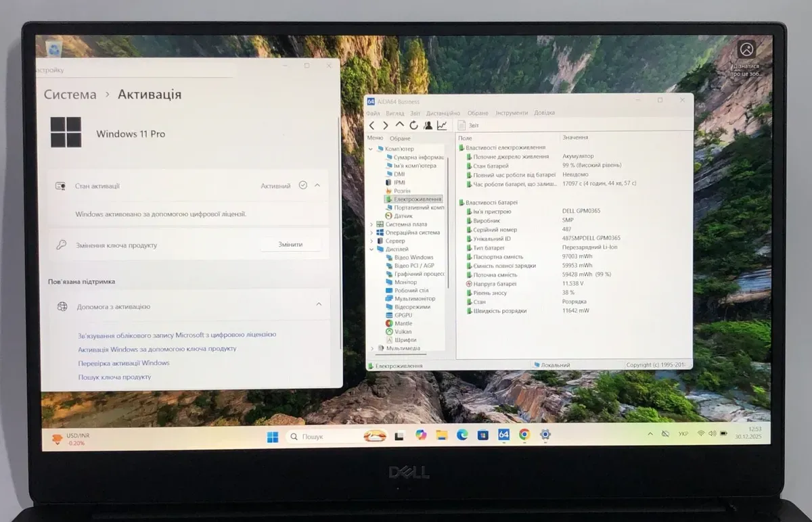This screenshot has height=522, width=812.
Task: Go up one level in AIDA64
Action: tap(399, 125)
